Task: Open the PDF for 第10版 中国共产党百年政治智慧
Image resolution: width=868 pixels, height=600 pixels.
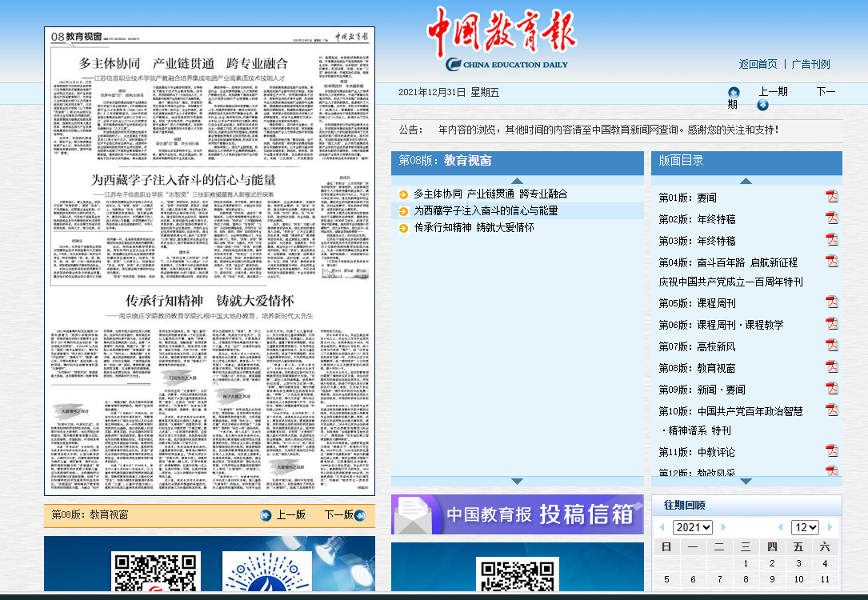Action: click(x=831, y=410)
